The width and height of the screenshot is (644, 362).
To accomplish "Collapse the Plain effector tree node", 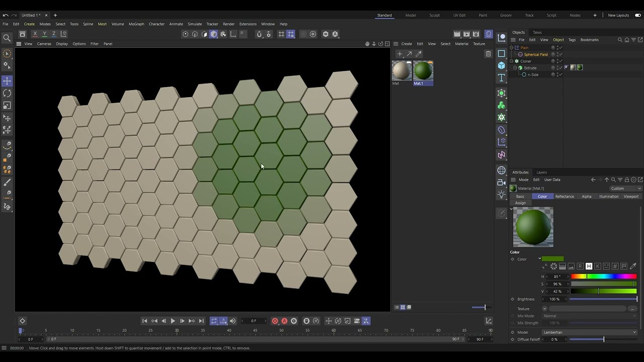I will pyautogui.click(x=511, y=48).
